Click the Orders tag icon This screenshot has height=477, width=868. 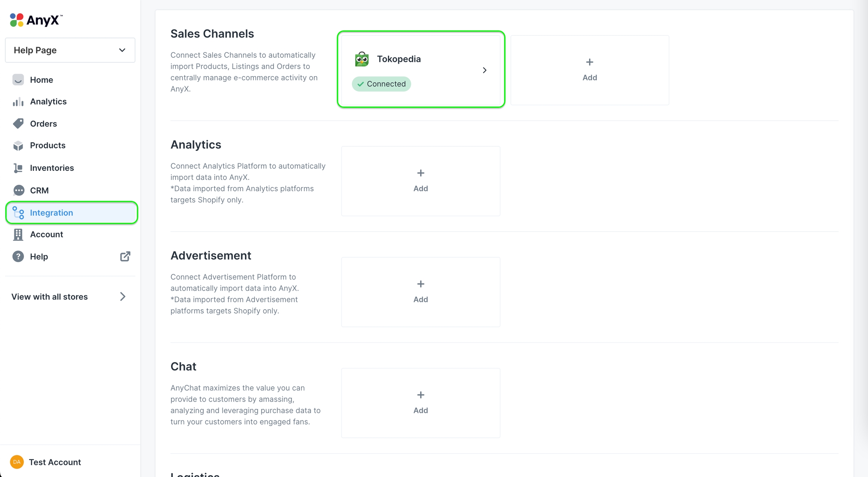[x=18, y=124]
